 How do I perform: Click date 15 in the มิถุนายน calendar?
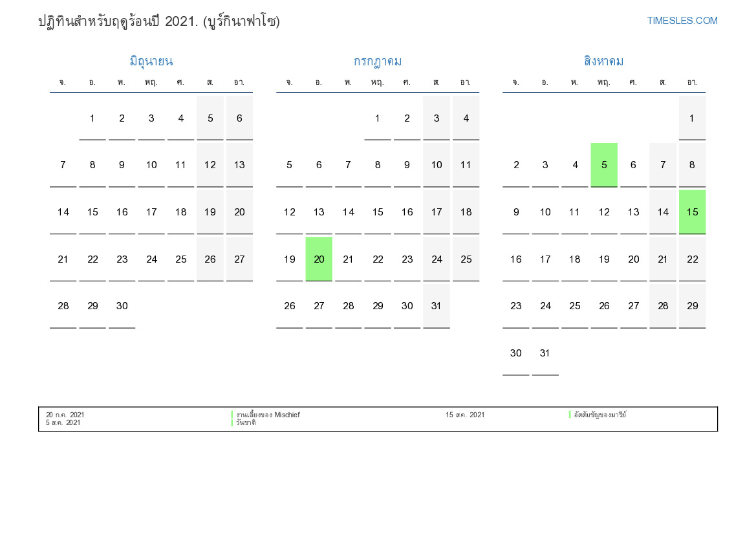click(x=92, y=212)
